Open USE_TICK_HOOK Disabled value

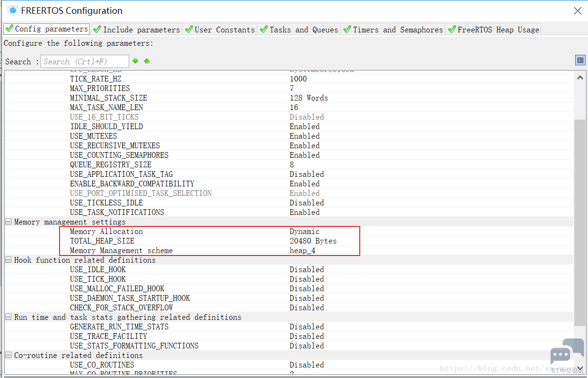306,279
